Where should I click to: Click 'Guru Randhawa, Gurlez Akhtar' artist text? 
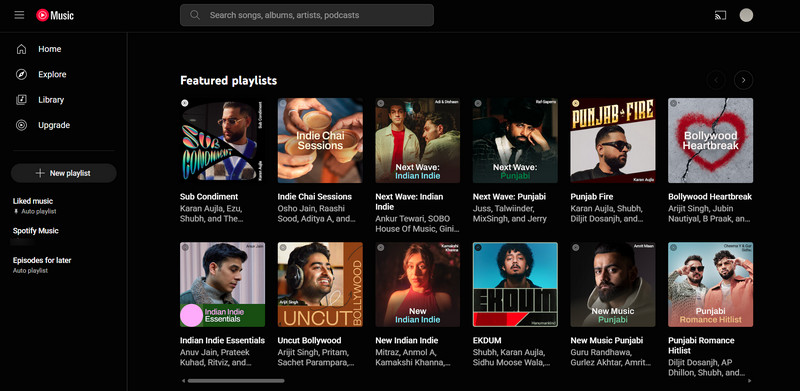point(610,358)
